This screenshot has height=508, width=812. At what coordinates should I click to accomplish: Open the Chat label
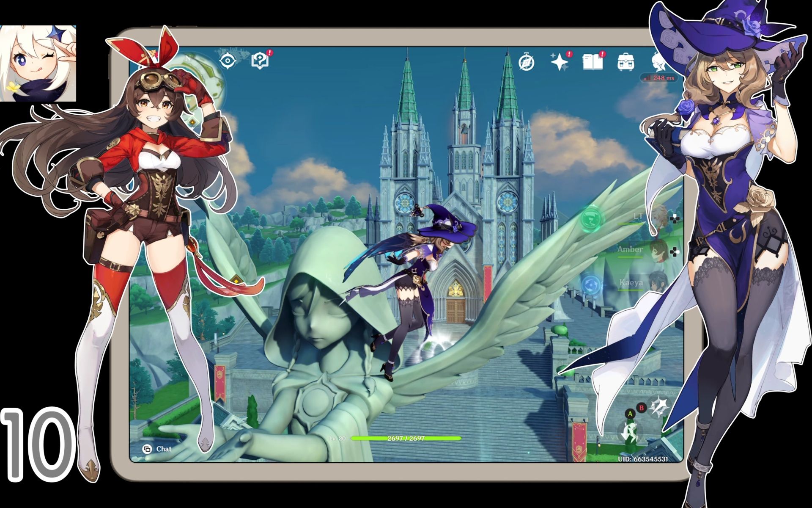(x=164, y=449)
